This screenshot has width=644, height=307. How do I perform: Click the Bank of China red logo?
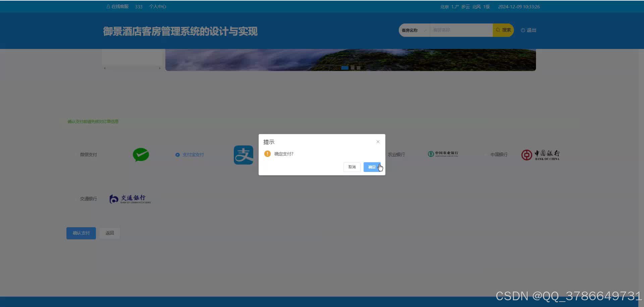[x=540, y=155]
